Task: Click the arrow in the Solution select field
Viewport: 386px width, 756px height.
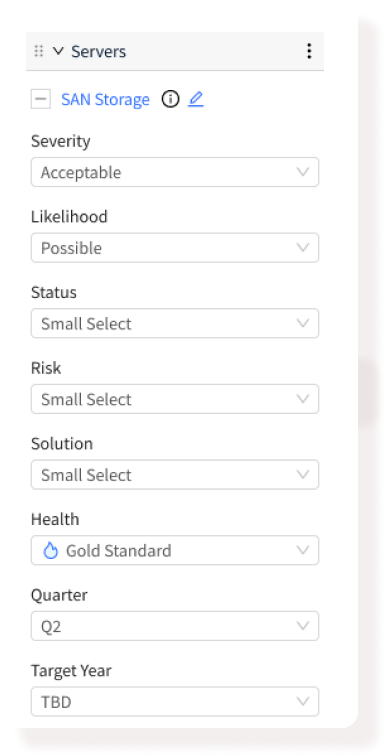Action: [303, 475]
